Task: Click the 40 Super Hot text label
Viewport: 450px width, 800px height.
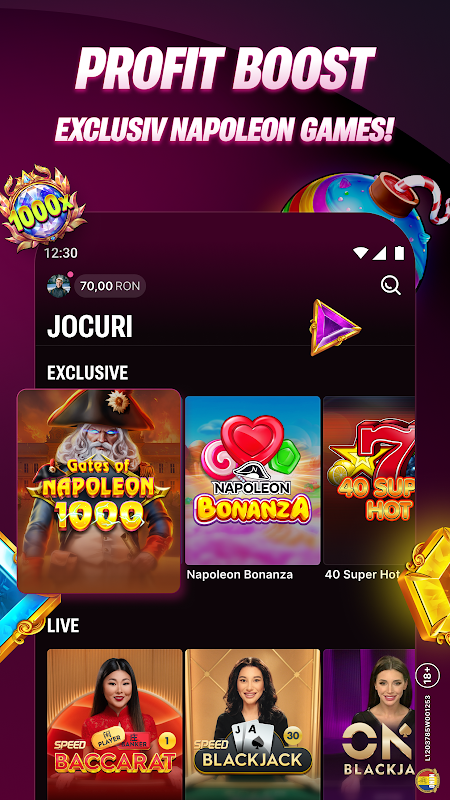Action: tap(362, 574)
